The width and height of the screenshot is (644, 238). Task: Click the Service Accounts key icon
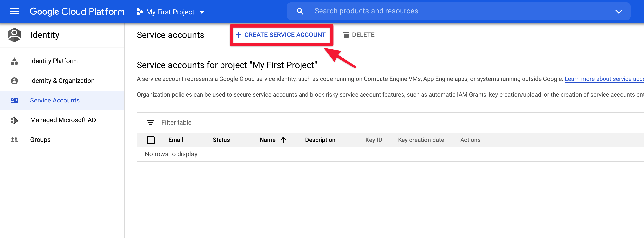pyautogui.click(x=14, y=101)
